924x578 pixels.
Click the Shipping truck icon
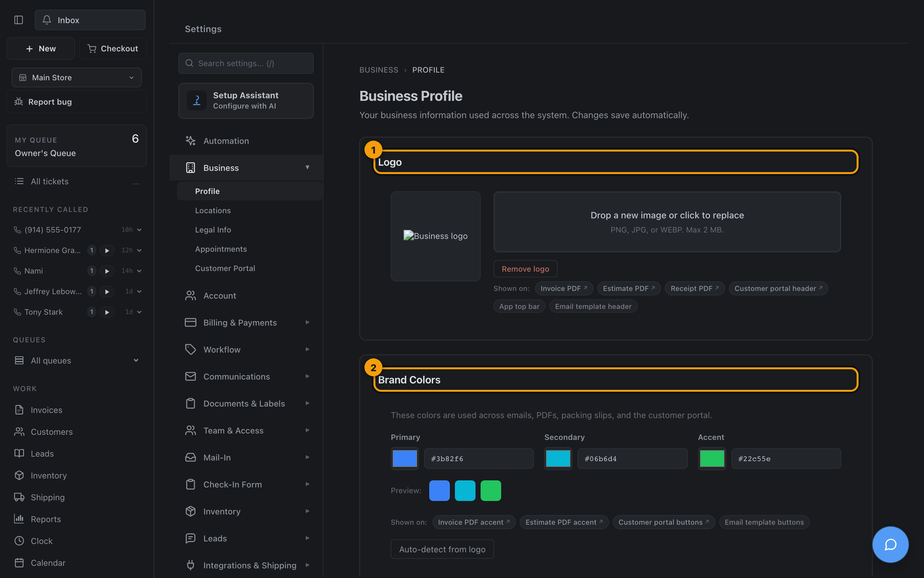[x=19, y=497]
